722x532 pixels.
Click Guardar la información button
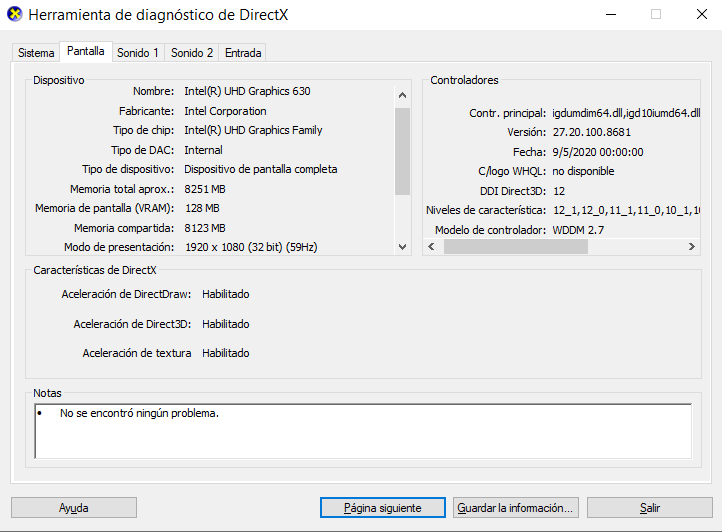[x=516, y=508]
